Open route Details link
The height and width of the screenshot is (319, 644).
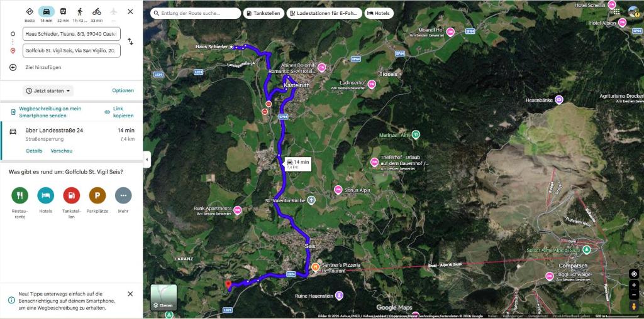pyautogui.click(x=34, y=151)
